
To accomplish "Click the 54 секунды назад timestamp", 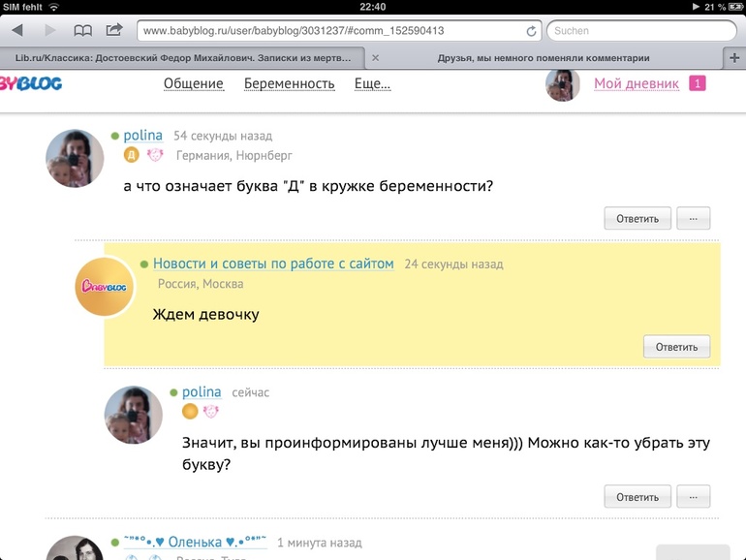I will (223, 136).
